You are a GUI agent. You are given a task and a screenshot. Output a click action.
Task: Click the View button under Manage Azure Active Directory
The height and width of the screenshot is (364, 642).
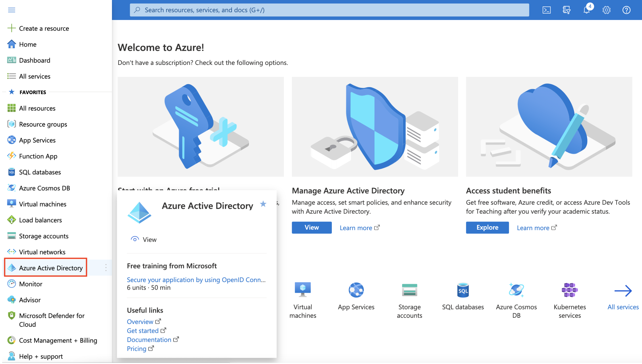point(311,227)
